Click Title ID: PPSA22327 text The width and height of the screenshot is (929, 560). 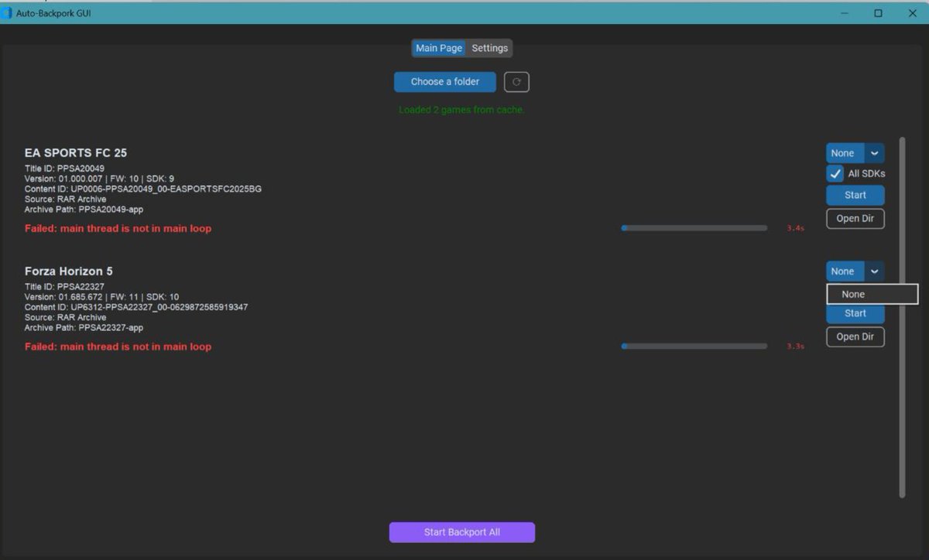(64, 287)
